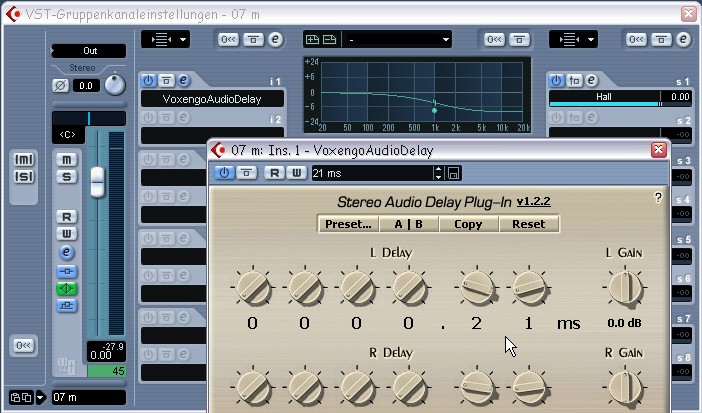Screen dimensions: 702x413
Task: Click global Mute (ImI) button at left
Action: click(x=24, y=159)
